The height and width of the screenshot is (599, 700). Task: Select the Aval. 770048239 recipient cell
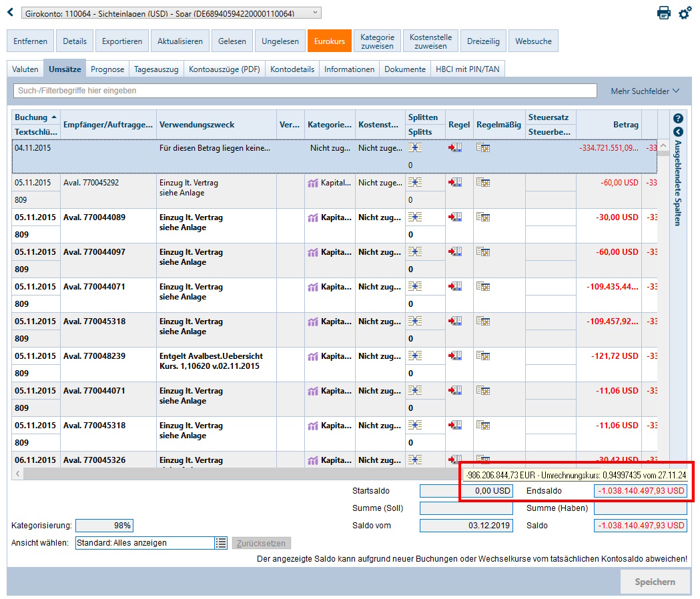coord(108,365)
